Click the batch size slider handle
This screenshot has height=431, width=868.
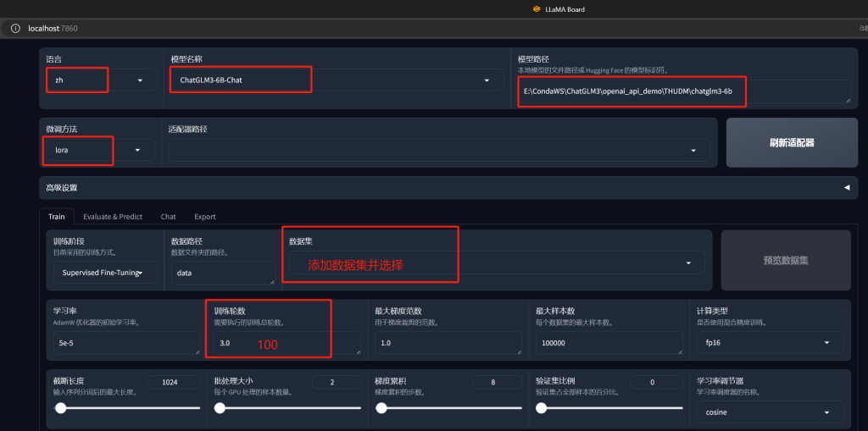click(220, 408)
